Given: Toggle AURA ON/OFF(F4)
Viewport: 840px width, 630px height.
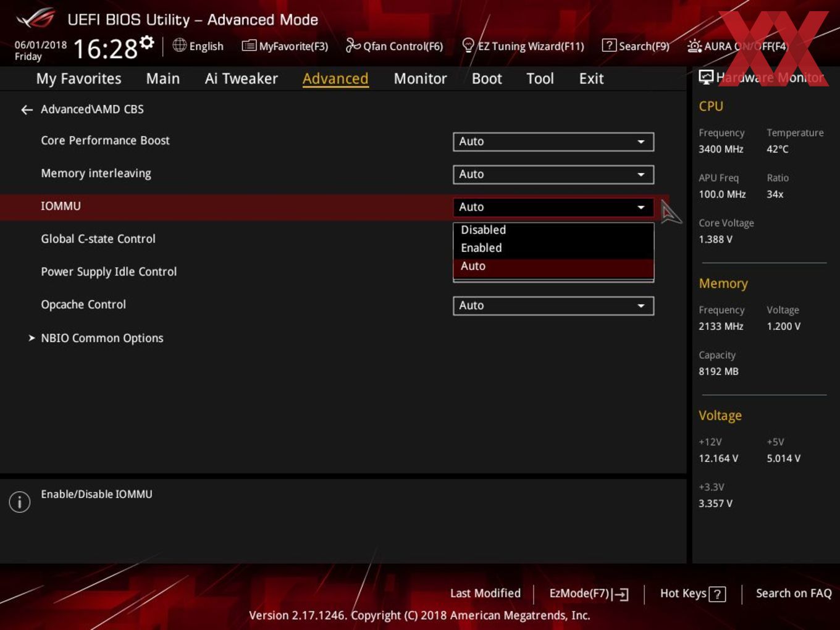Looking at the screenshot, I should [737, 46].
